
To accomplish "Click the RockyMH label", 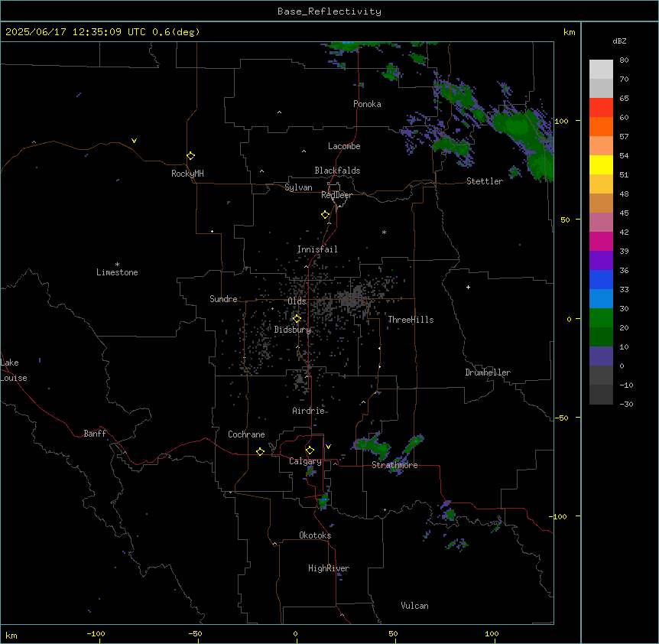I will (x=187, y=174).
